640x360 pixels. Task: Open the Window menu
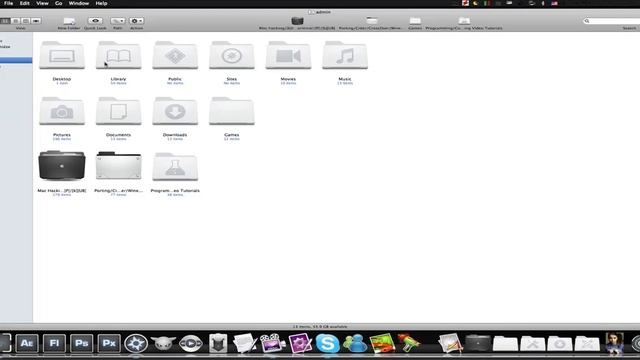click(79, 3)
